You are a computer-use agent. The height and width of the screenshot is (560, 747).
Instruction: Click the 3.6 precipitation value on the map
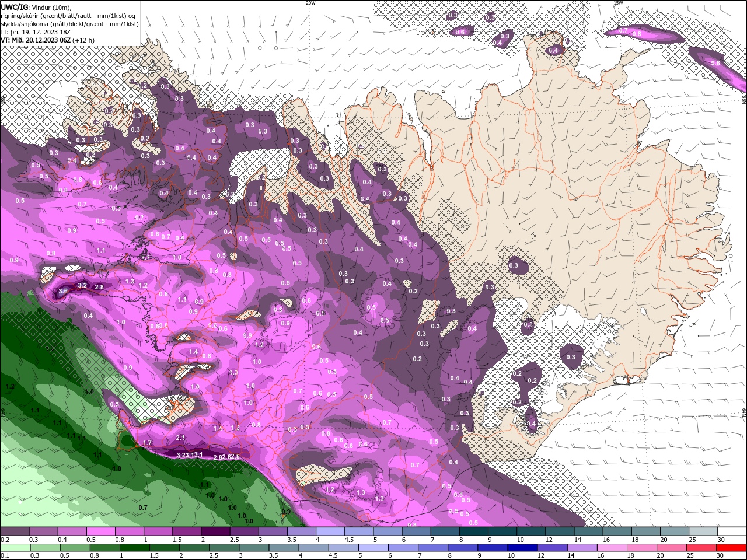[x=64, y=290]
